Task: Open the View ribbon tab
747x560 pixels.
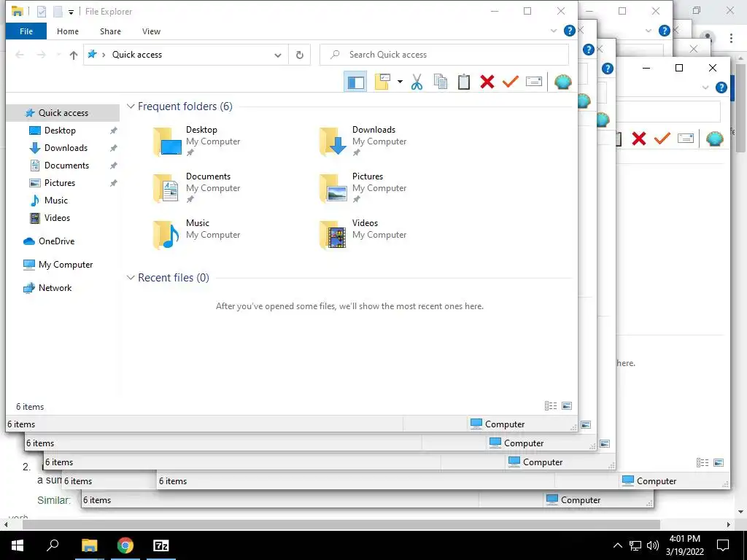Action: 151,31
